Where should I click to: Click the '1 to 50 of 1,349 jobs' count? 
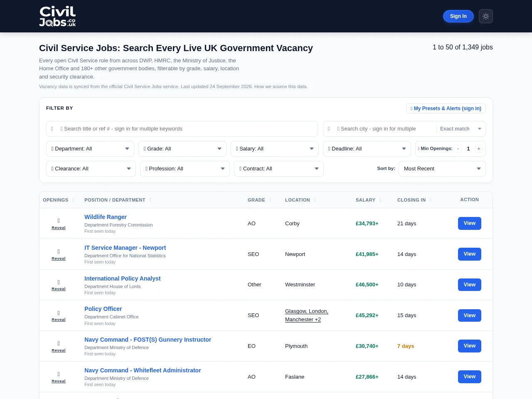(463, 47)
